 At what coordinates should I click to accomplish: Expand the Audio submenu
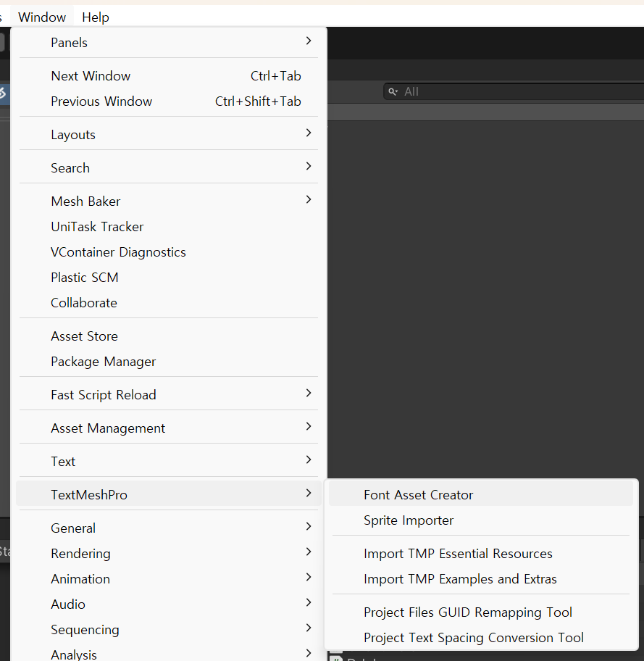169,604
